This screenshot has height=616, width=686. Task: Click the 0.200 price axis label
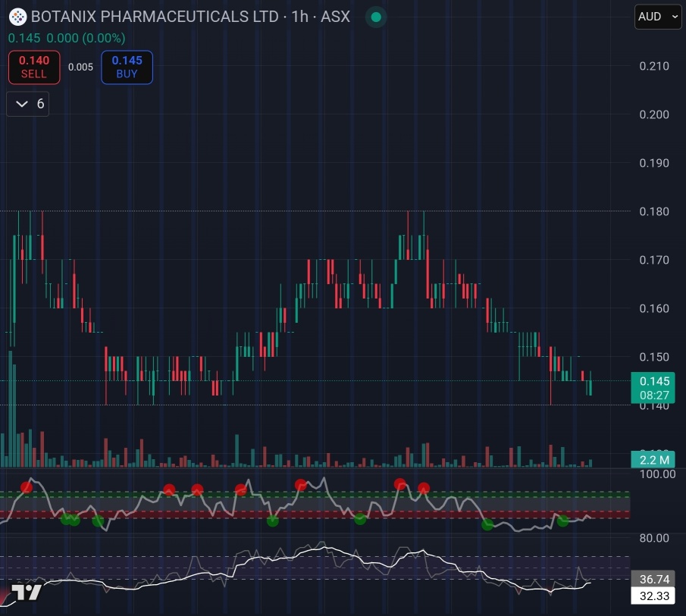point(654,114)
